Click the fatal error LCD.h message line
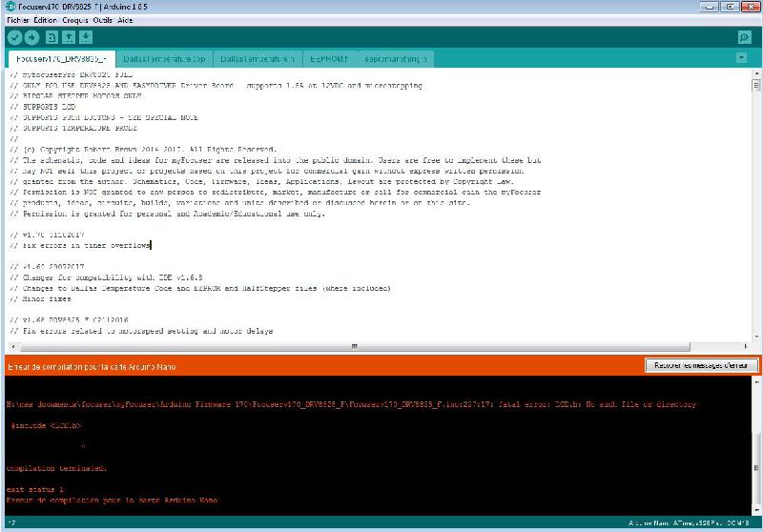 click(x=351, y=404)
